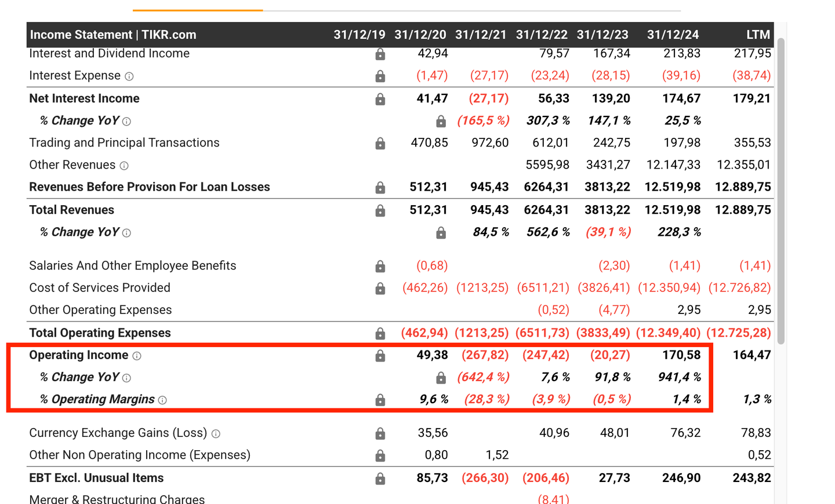This screenshot has width=835, height=504.
Task: Click the Total Operating Expenses row label
Action: [100, 333]
